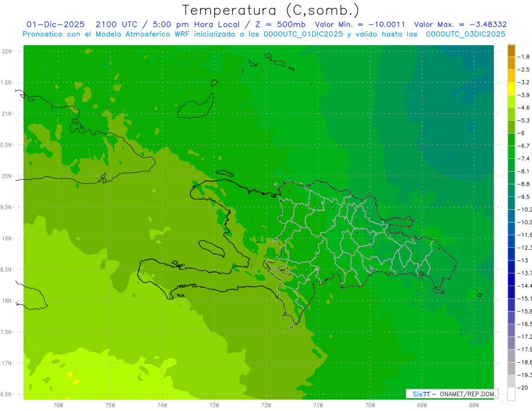
Task: Click the '-5.3' color scale value
Action: tap(524, 120)
